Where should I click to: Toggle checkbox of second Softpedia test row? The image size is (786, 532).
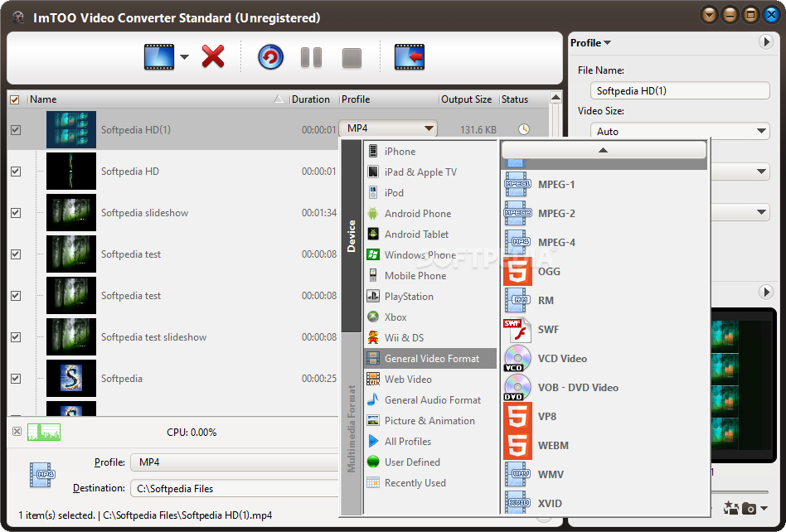pyautogui.click(x=16, y=296)
